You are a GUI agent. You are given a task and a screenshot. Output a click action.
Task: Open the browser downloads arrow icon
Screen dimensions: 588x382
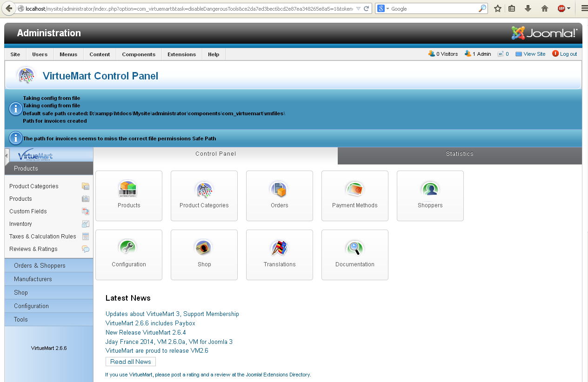pos(528,8)
